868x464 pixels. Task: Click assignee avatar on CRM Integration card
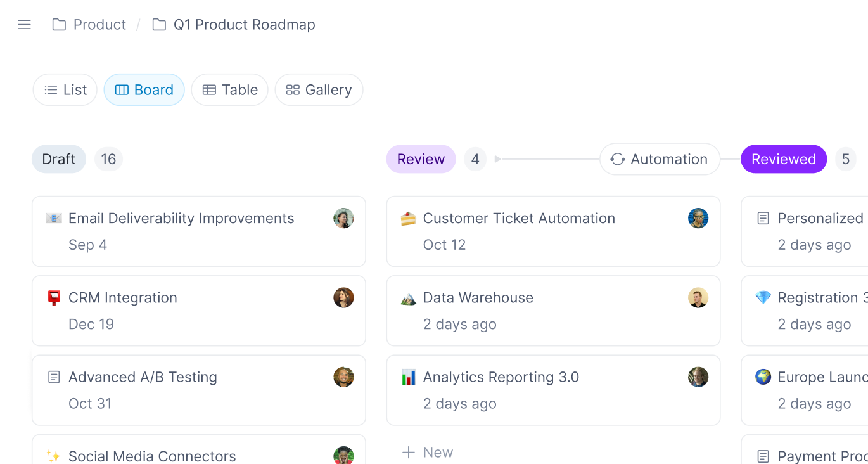343,298
